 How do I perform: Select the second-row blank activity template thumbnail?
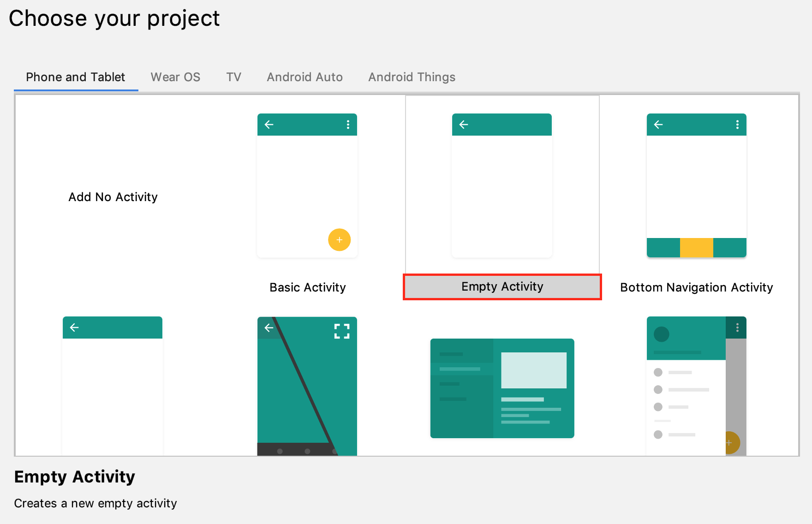[x=113, y=386]
